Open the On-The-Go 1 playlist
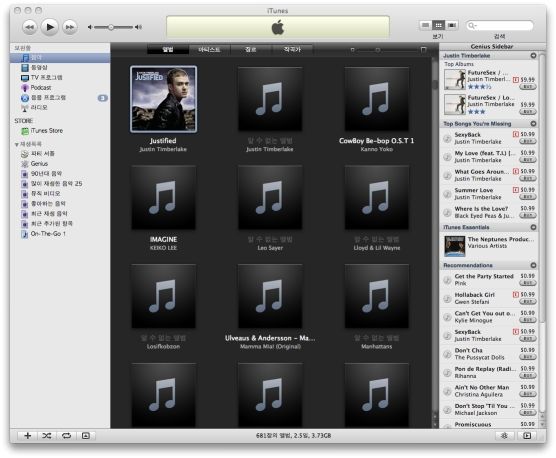Screen dimensions: 556x458 (43, 234)
